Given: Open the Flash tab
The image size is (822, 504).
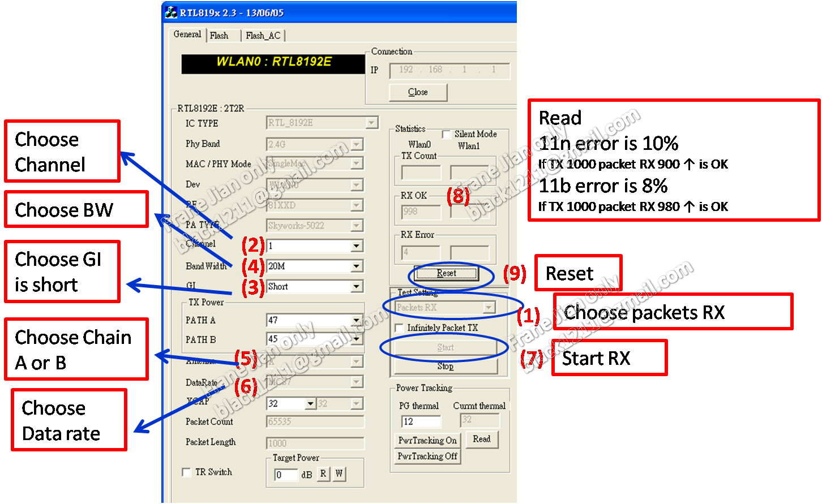Looking at the screenshot, I should point(219,36).
